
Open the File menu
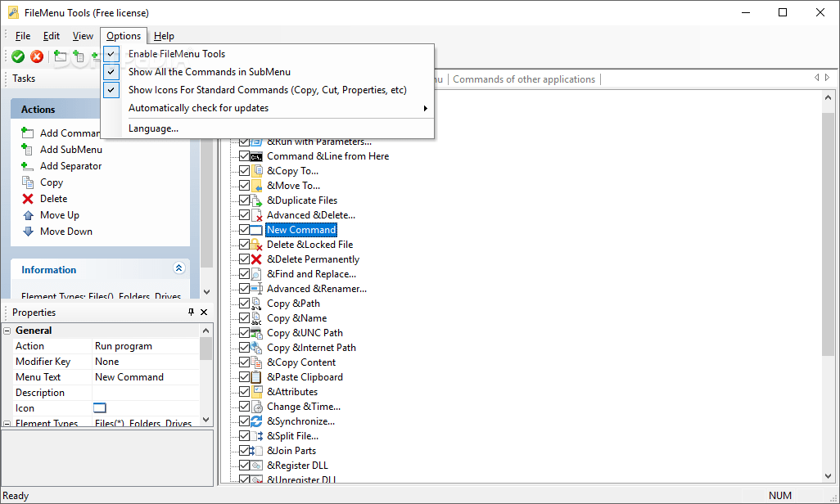(22, 36)
